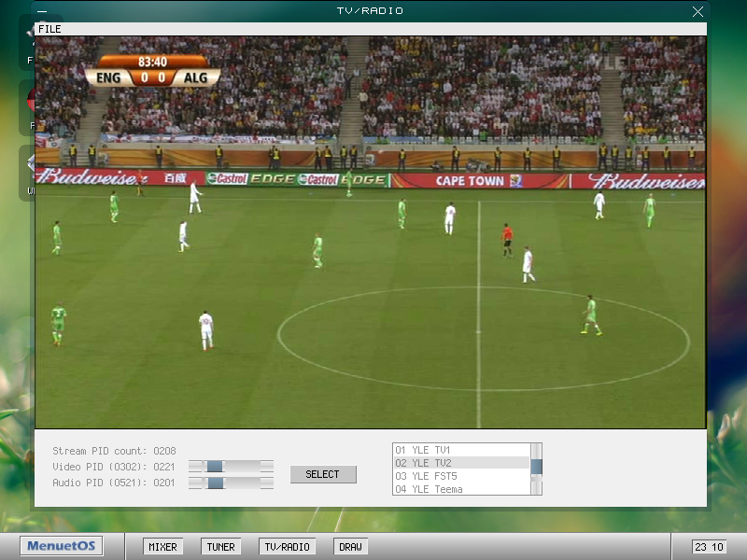Select channel 03 YLE FST5

click(x=461, y=476)
